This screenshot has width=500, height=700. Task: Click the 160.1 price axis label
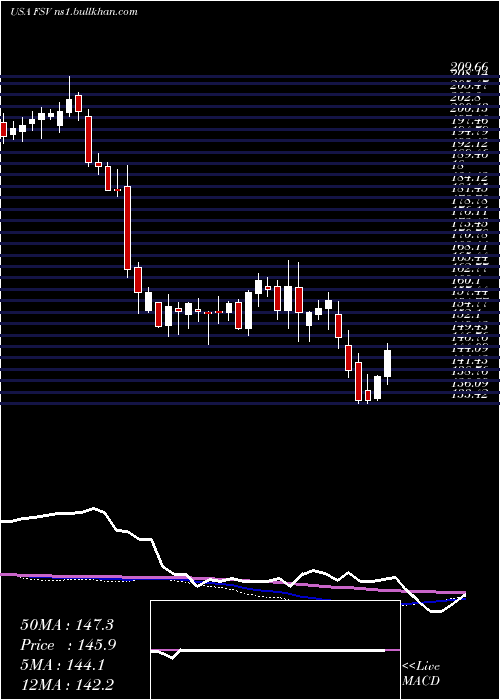coord(469,282)
